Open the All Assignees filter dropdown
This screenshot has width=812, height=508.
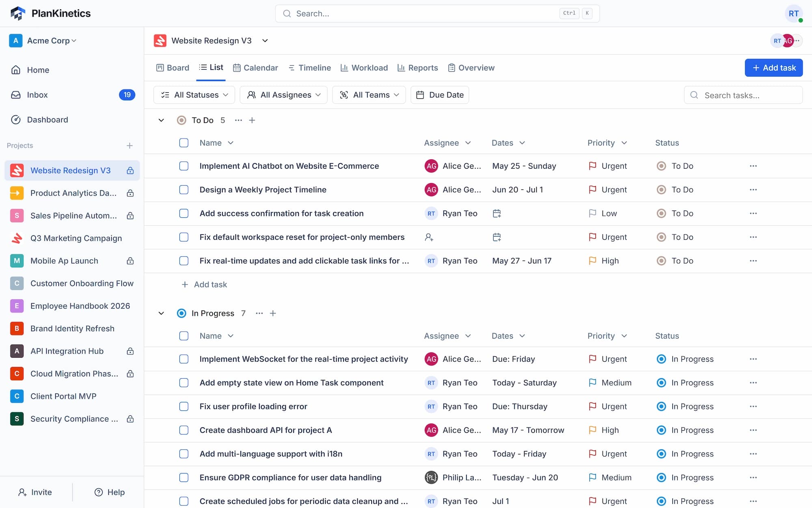click(x=283, y=95)
